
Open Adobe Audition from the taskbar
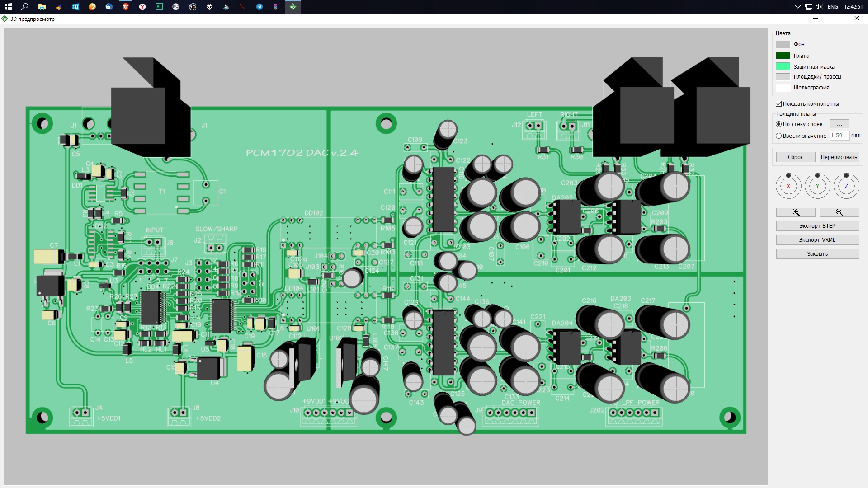click(159, 7)
